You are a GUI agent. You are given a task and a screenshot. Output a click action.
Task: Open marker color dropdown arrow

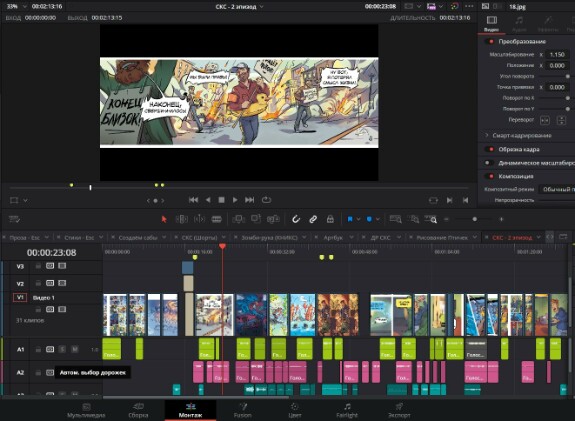(x=378, y=219)
